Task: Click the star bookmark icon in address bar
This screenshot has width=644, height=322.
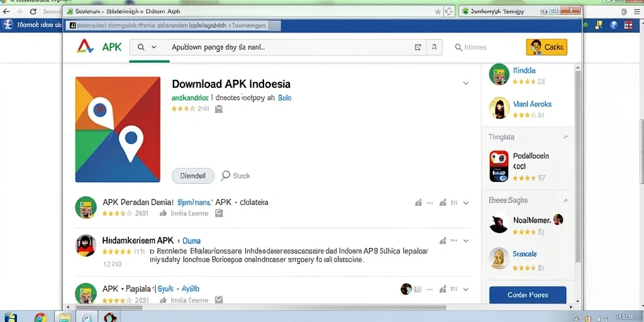Action: click(x=438, y=11)
